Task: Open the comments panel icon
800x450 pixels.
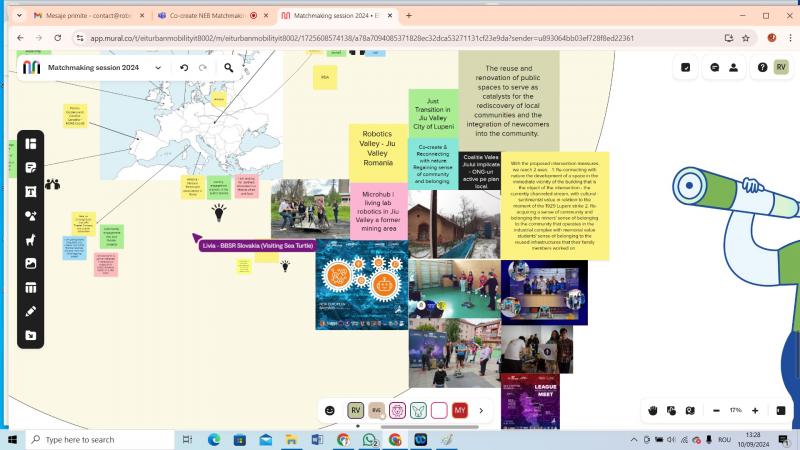Action: click(x=715, y=67)
